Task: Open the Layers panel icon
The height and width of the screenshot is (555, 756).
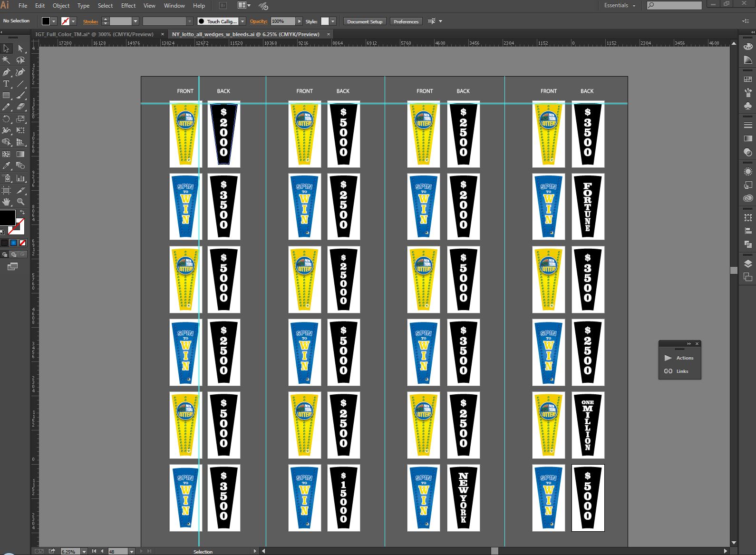Action: pyautogui.click(x=748, y=264)
